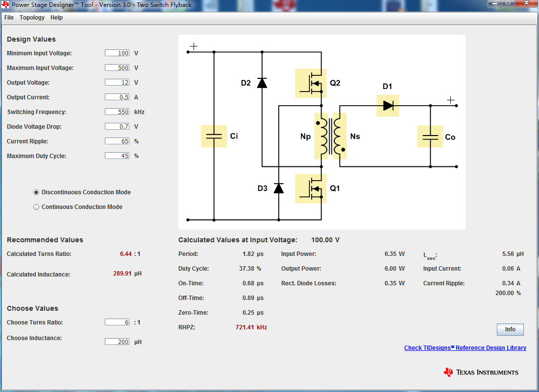
Task: Click the Ci input capacitor symbol
Action: point(214,136)
